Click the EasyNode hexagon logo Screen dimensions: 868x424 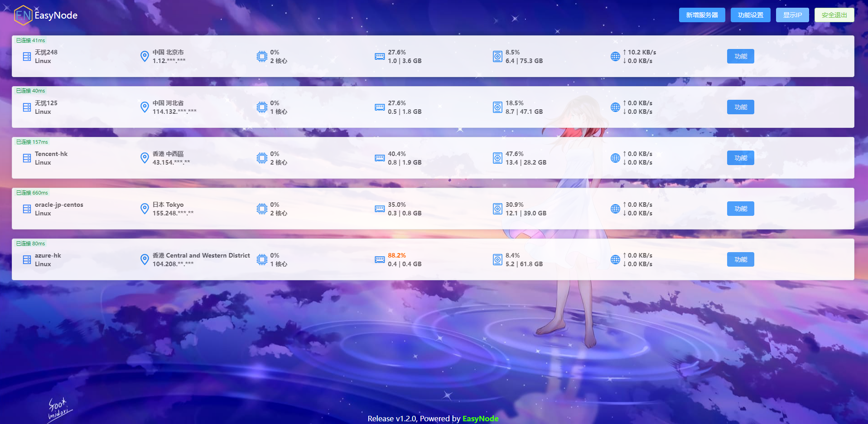(23, 15)
